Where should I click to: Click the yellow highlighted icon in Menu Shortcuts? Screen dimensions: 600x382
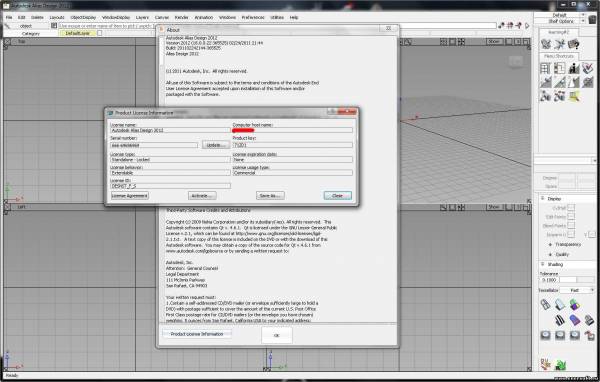pos(574,96)
